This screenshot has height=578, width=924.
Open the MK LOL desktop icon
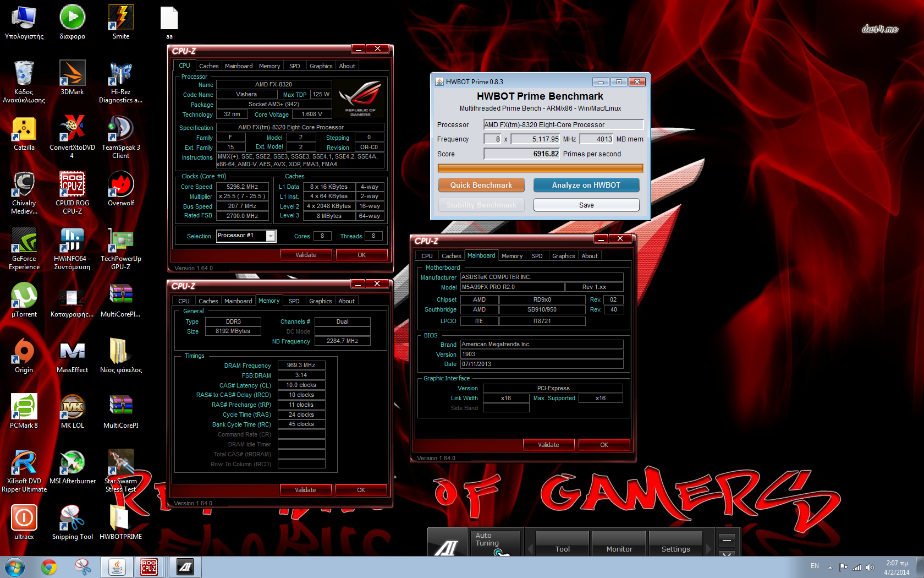(x=72, y=411)
